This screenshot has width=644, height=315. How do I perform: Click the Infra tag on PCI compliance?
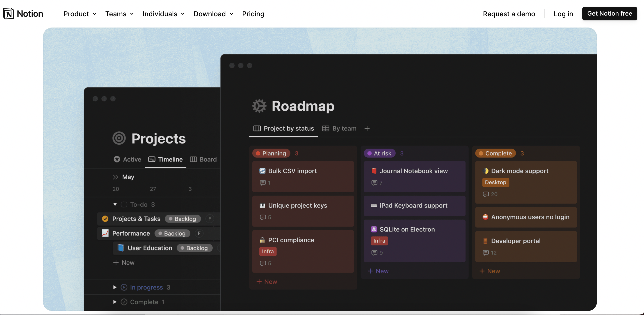pos(268,252)
